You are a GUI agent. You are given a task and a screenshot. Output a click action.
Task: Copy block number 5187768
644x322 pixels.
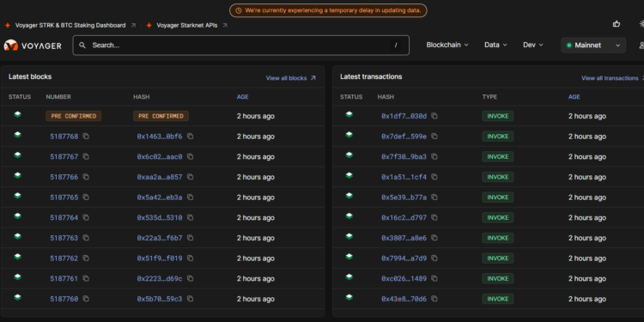[86, 137]
